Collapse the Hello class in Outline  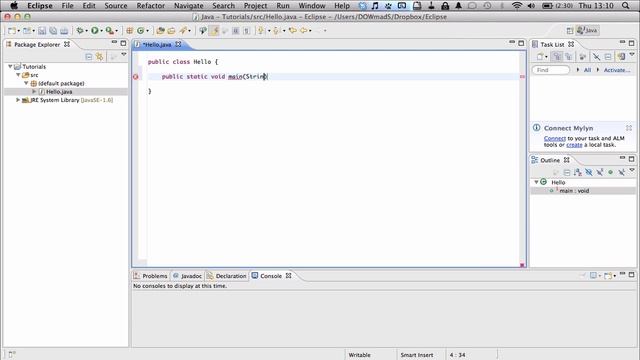pos(536,182)
